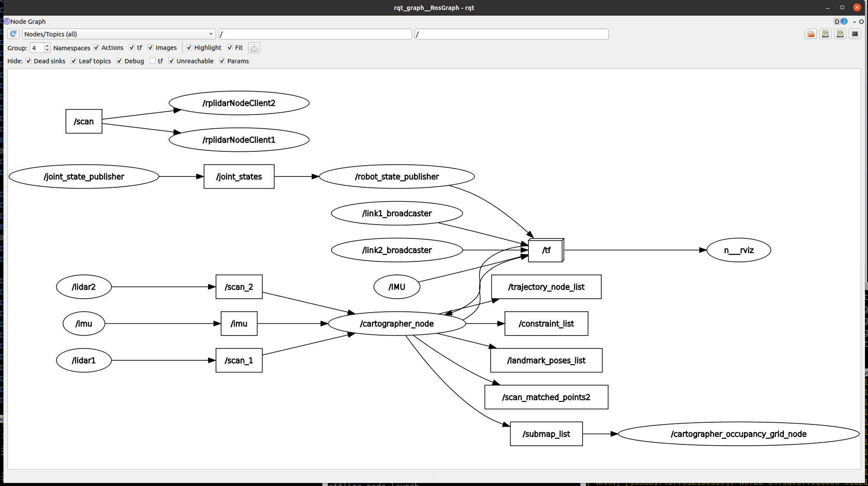The width and height of the screenshot is (868, 486).
Task: Click the /scan_matched_points2 topic
Action: click(x=546, y=397)
